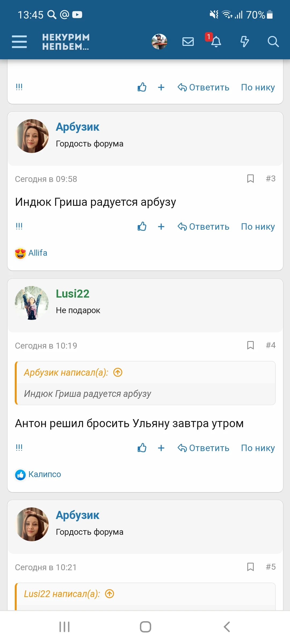Open your profile avatar in the top bar

160,41
